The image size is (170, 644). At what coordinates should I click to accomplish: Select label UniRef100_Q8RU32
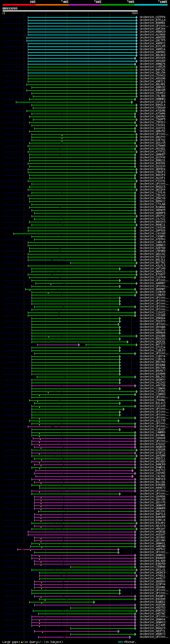point(152,87)
